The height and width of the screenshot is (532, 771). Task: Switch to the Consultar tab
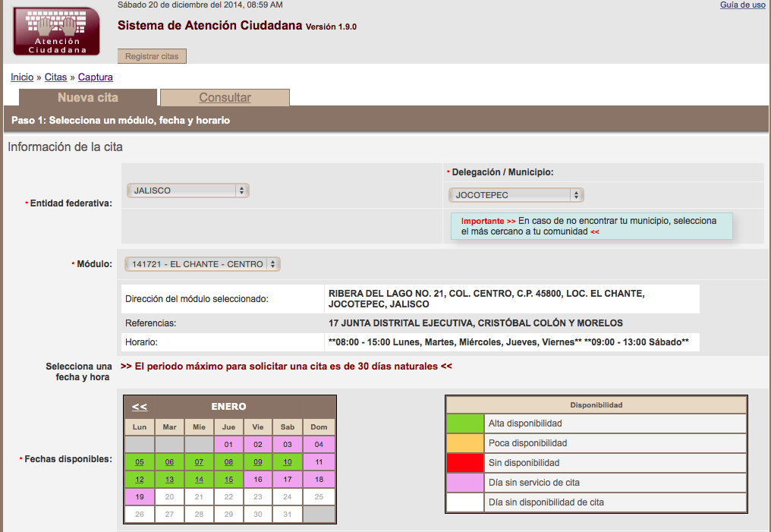(224, 97)
